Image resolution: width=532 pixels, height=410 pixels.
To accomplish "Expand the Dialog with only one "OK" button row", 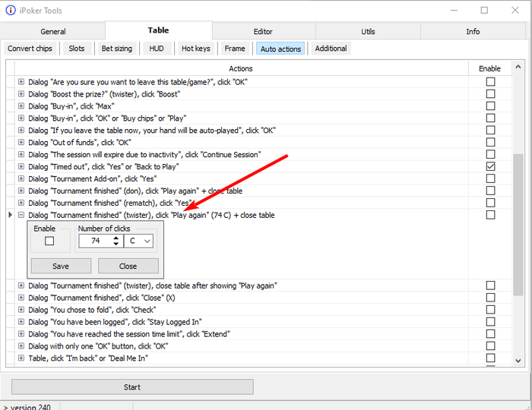I will [21, 346].
